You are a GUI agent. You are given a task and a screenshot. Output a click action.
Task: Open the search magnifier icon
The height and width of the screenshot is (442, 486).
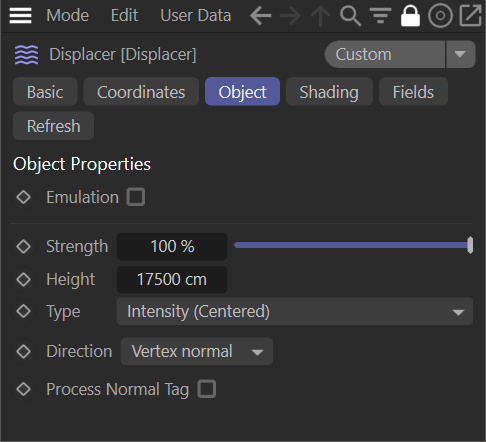click(x=350, y=16)
